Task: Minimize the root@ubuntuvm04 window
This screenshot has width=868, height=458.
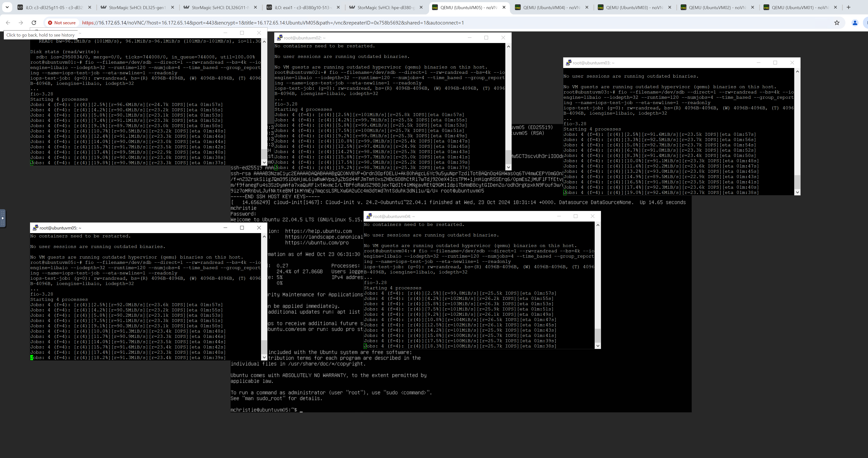Action: [x=559, y=216]
